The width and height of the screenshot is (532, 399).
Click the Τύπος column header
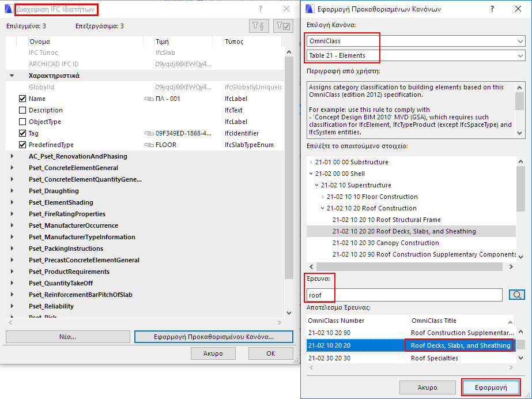252,42
